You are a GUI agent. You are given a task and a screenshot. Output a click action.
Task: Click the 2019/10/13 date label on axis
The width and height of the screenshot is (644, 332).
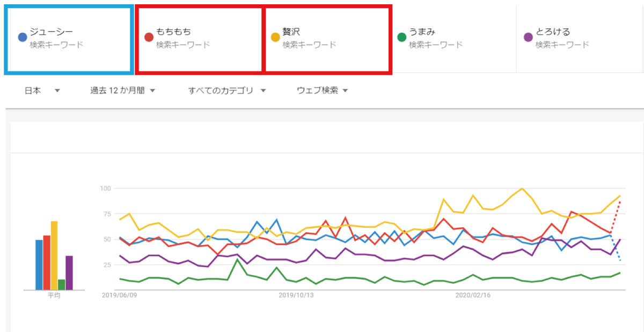pyautogui.click(x=297, y=295)
